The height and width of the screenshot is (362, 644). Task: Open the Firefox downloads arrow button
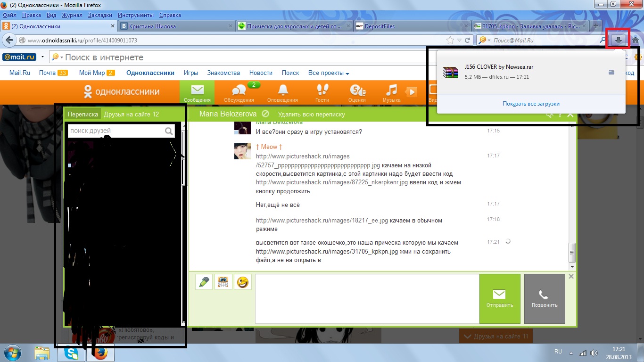(619, 40)
